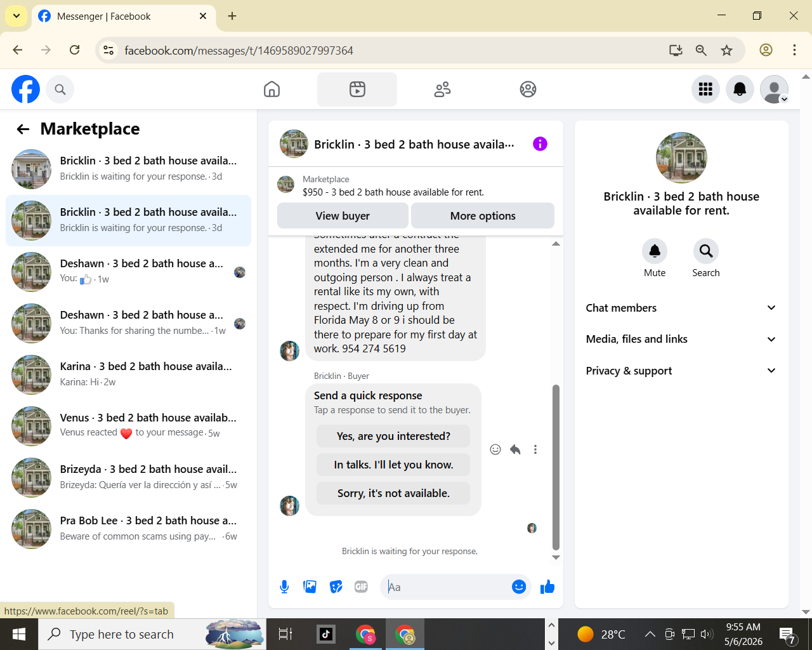Click the listing profile picture in right panel
This screenshot has height=650, width=812.
[x=681, y=157]
